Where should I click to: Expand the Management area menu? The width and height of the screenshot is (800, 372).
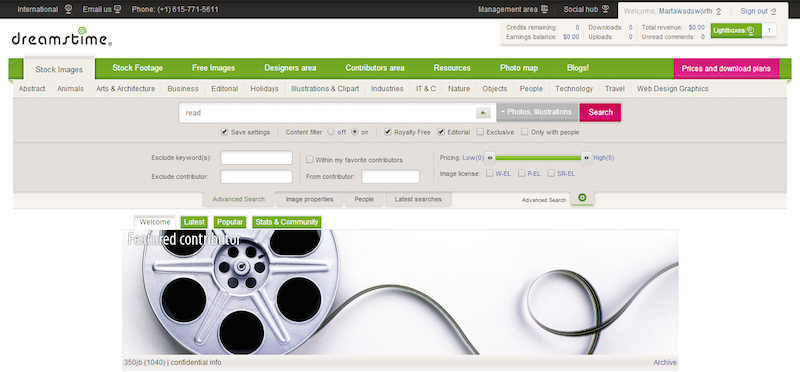pyautogui.click(x=513, y=9)
